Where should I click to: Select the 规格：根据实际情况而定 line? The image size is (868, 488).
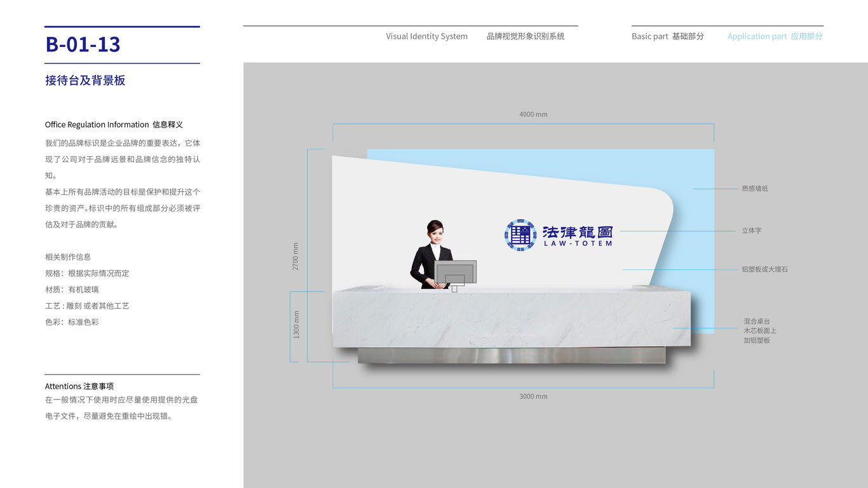pyautogui.click(x=87, y=273)
